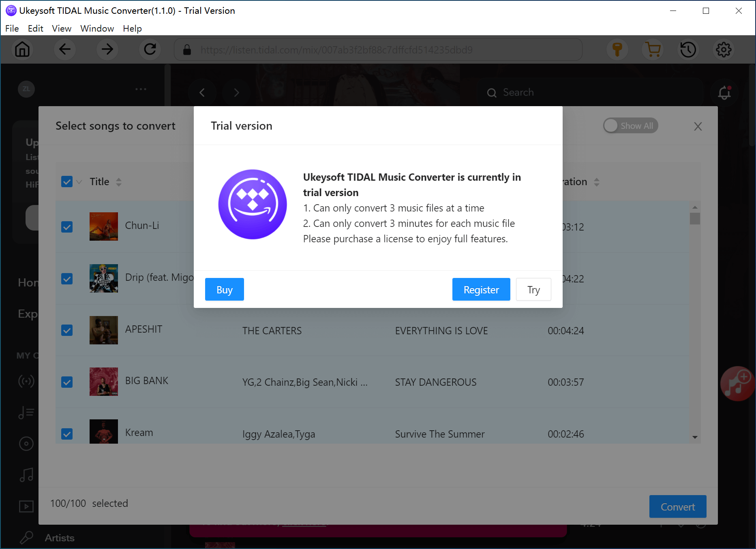Click the TIDAL back chevron
Image resolution: width=756 pixels, height=549 pixels.
point(202,92)
